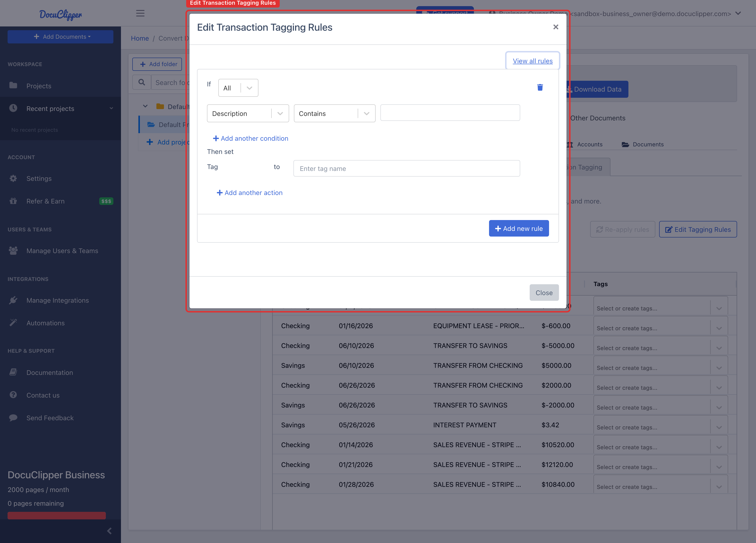Viewport: 756px width, 543px height.
Task: Open the View all rules link
Action: tap(533, 61)
